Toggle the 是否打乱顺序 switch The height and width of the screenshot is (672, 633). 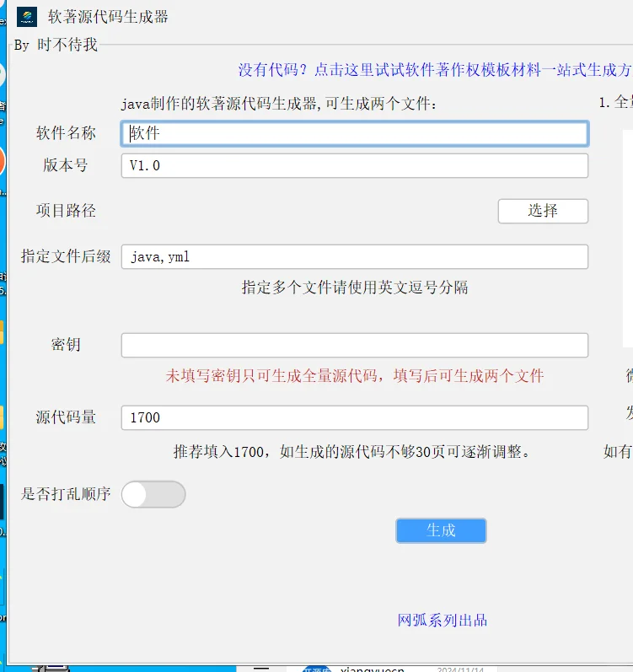point(153,494)
